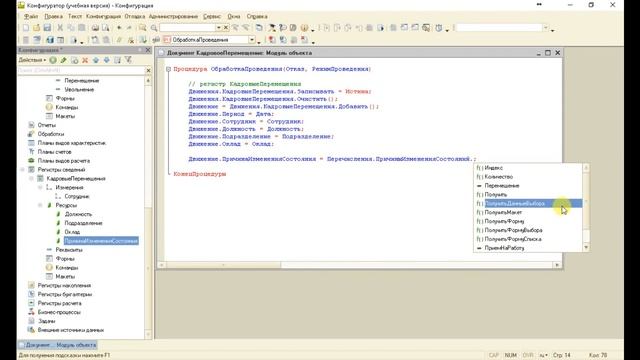Click the Планы счетов tree icon
This screenshot has width=640, height=360.
pyautogui.click(x=31, y=151)
